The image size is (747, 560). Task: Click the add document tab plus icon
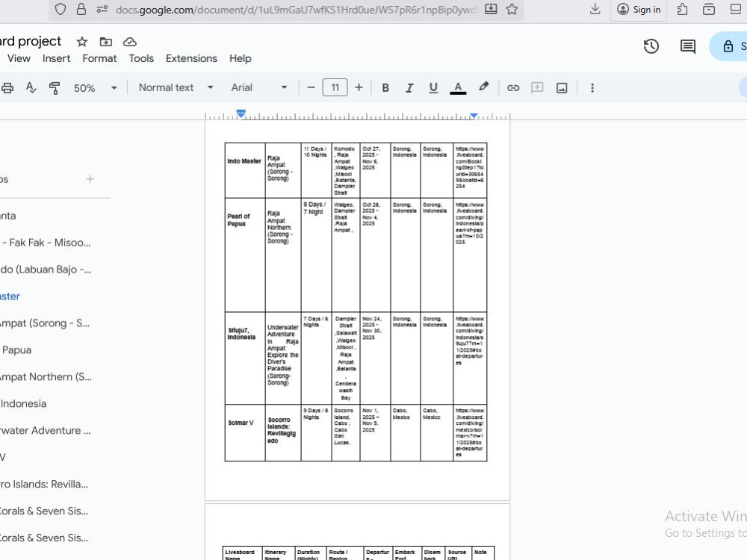[90, 179]
